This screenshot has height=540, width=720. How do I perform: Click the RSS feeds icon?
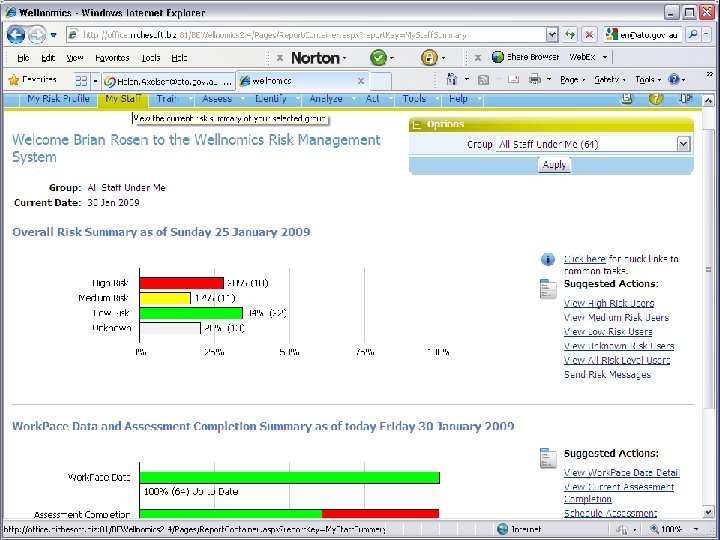pos(483,80)
